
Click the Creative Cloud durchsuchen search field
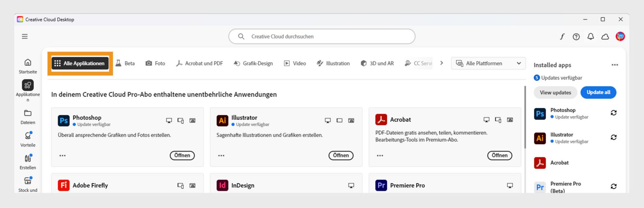322,36
